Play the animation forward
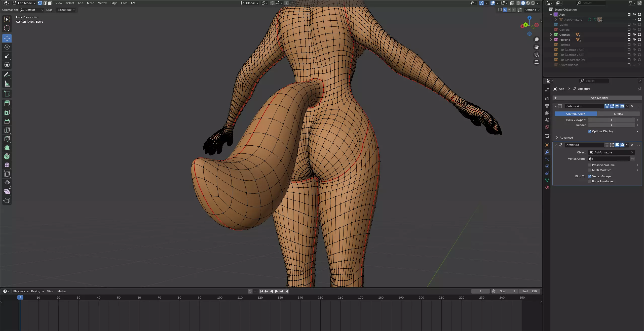This screenshot has height=331, width=644. pyautogui.click(x=276, y=291)
